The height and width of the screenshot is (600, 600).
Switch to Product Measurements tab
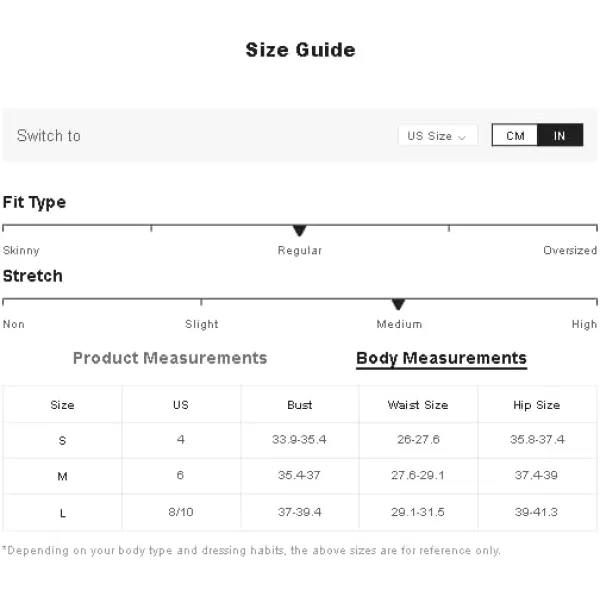170,358
